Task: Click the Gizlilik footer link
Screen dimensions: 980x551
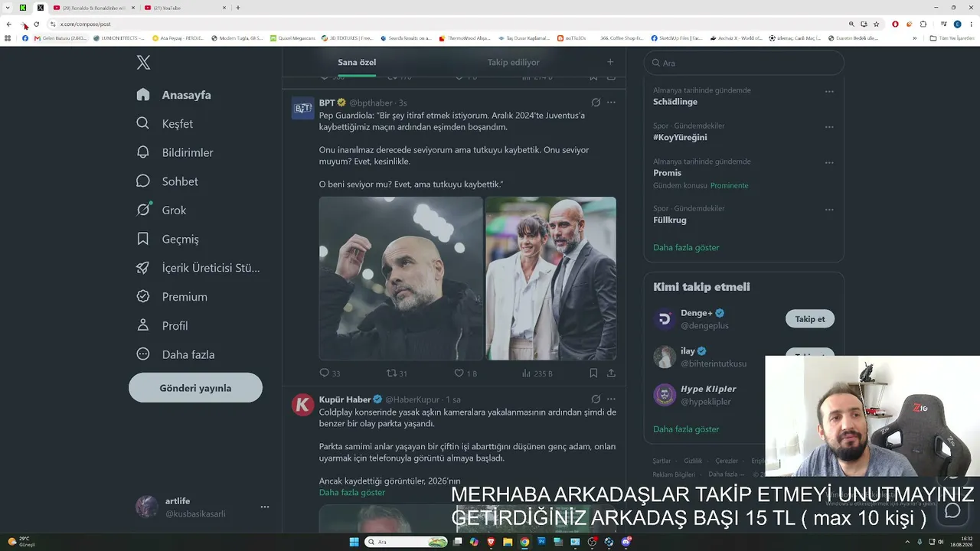Action: (x=693, y=461)
